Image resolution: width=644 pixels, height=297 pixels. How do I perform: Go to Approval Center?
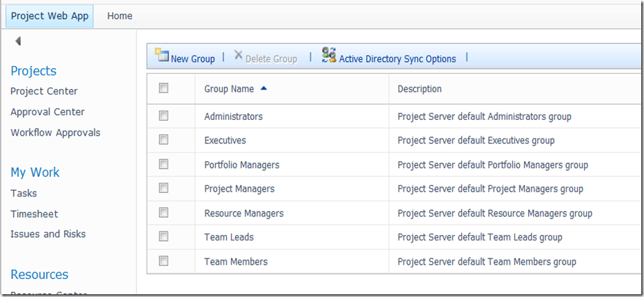tap(48, 112)
